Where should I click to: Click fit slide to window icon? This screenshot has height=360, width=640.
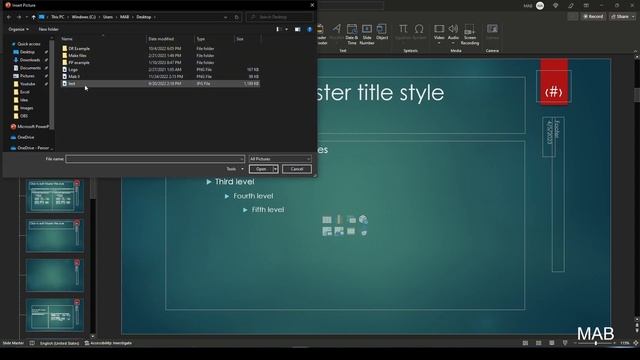pos(636,343)
